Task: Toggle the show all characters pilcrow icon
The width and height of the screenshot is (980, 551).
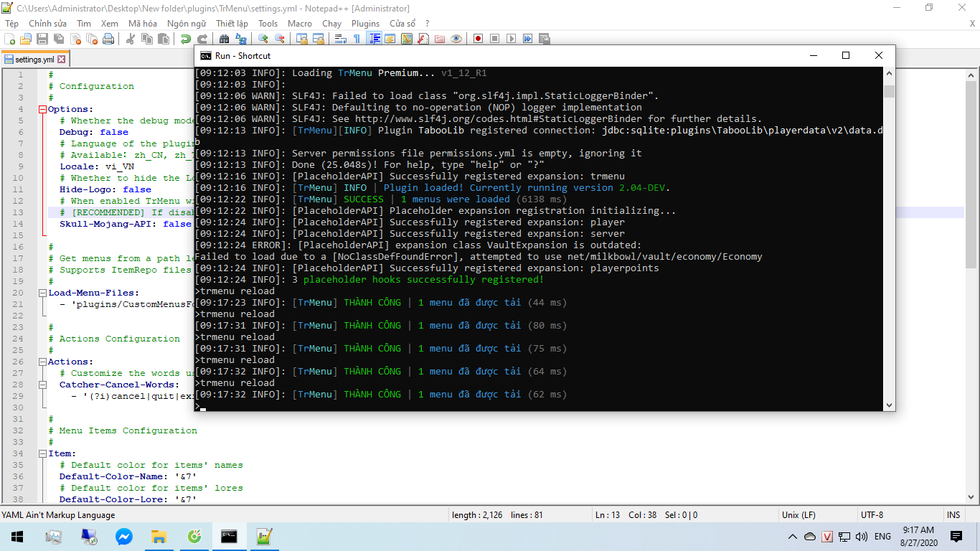Action: click(357, 39)
